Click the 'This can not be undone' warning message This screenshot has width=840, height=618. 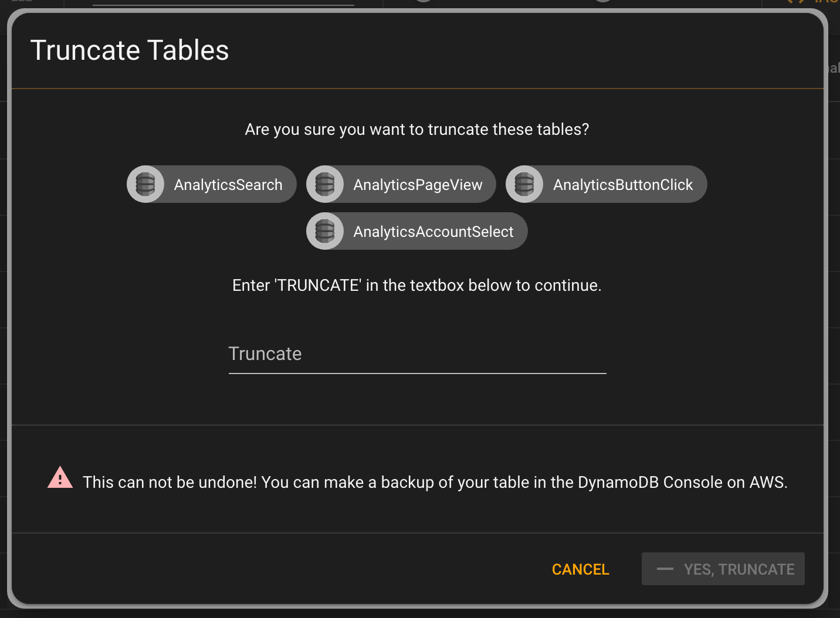[x=435, y=482]
